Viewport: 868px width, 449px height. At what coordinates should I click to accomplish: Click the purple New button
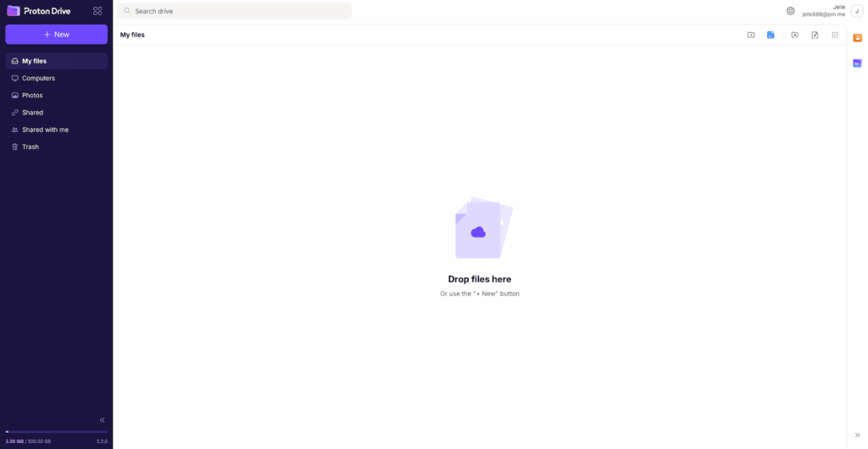[56, 34]
